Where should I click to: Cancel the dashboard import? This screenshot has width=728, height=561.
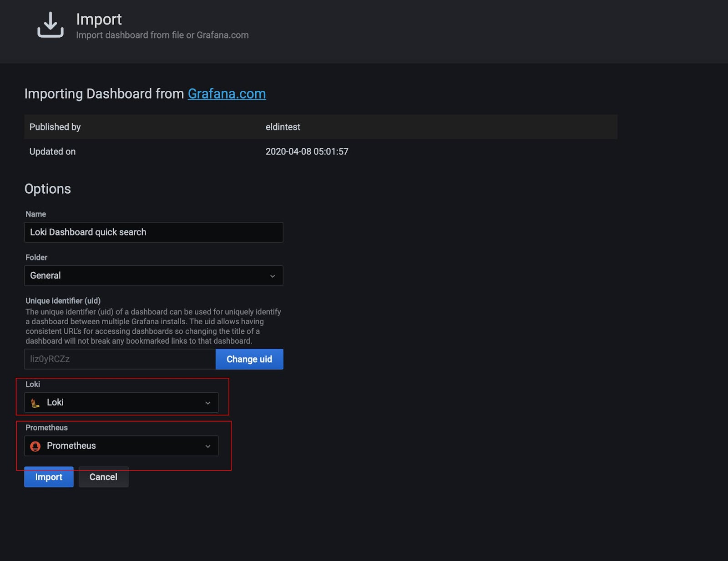pyautogui.click(x=103, y=477)
